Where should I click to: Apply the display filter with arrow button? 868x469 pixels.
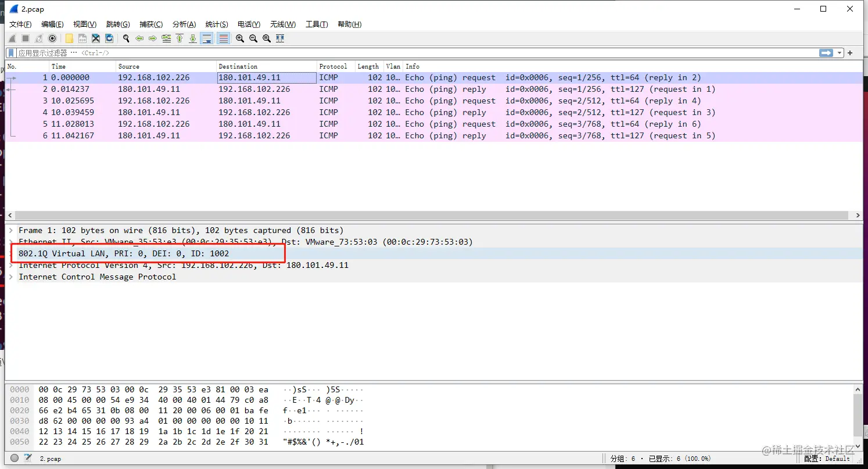pyautogui.click(x=826, y=53)
